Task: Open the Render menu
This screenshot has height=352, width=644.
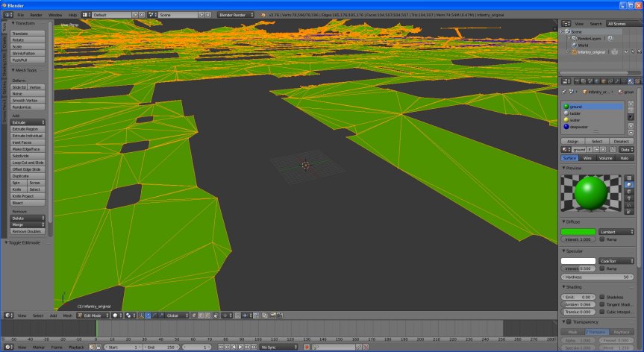Action: 36,15
